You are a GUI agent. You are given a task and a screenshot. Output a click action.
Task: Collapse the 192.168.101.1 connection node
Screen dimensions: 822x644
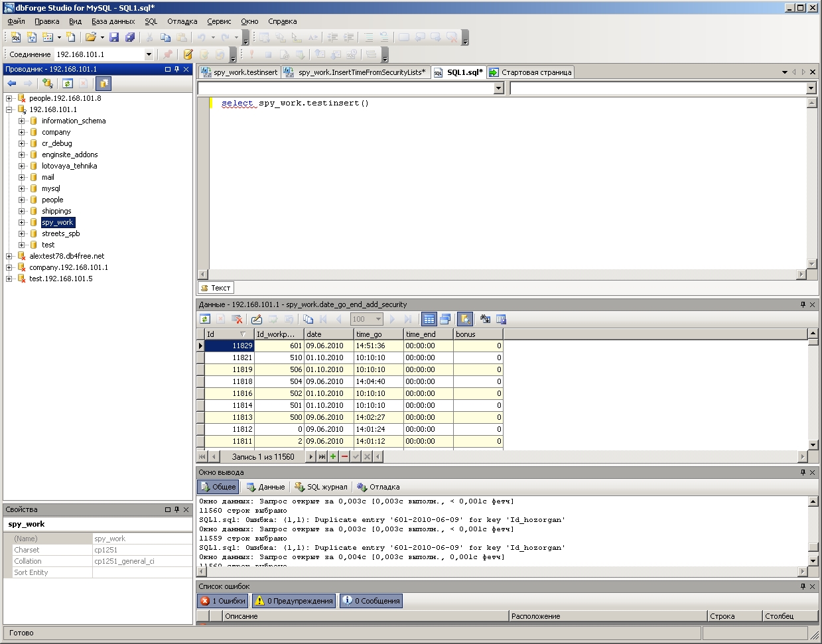point(9,109)
